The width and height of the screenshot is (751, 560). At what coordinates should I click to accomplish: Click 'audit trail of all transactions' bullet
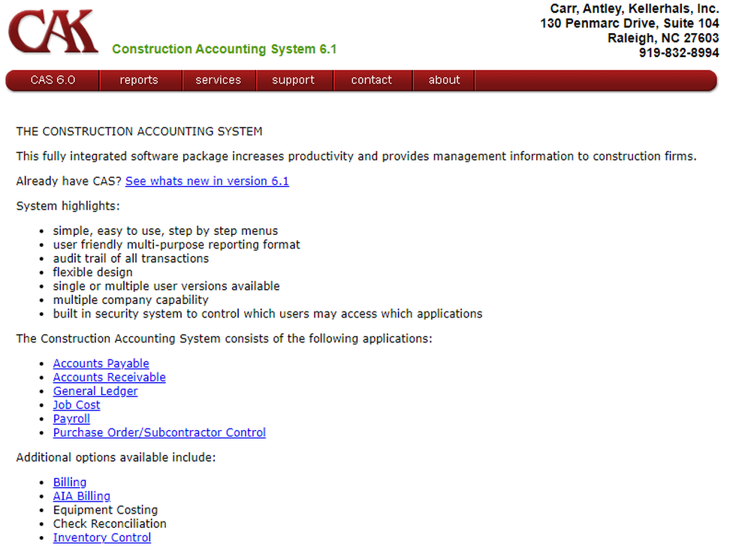click(131, 258)
